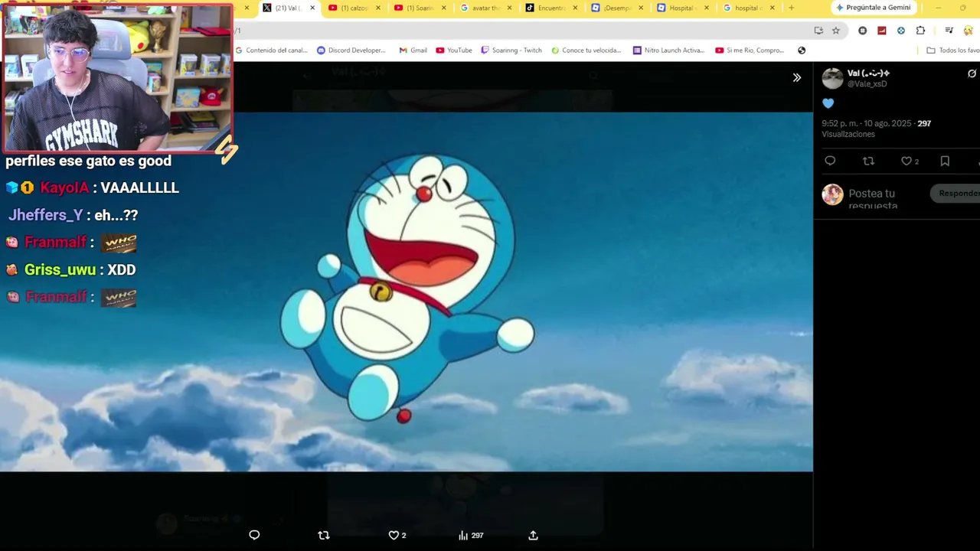Open the Extensions puzzle-piece menu
This screenshot has height=551, width=980.
(x=920, y=31)
